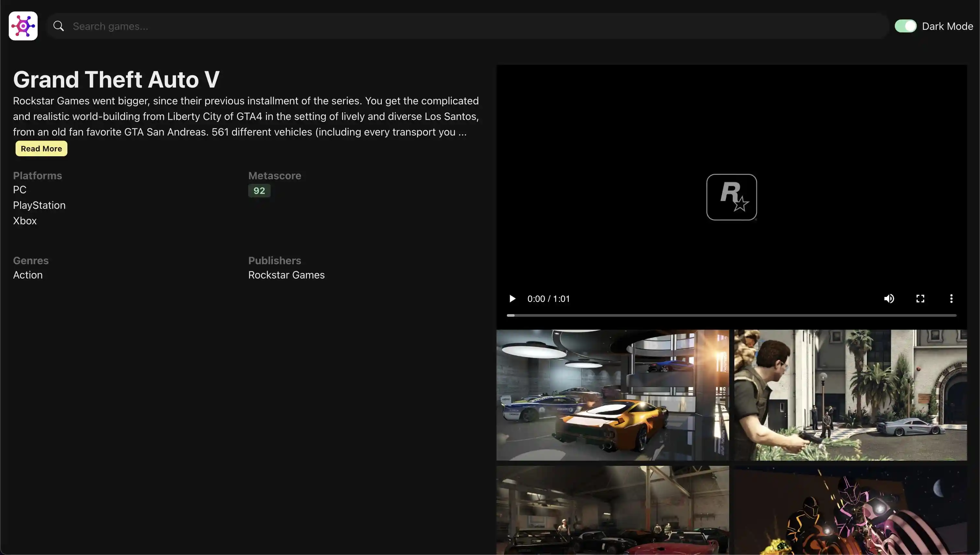The image size is (980, 555).
Task: Open the orange sports car screenshot
Action: [x=612, y=395]
